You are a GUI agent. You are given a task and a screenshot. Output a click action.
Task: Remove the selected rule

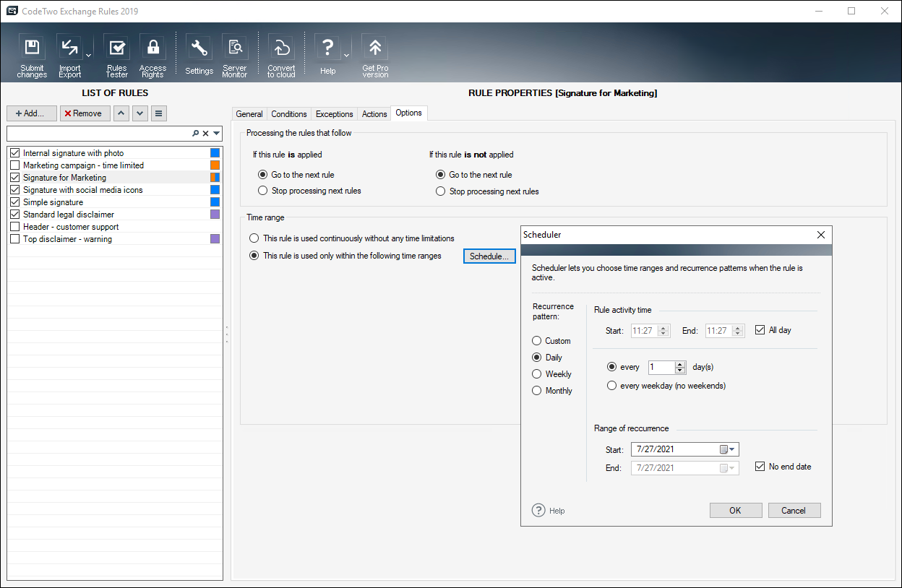(x=85, y=113)
